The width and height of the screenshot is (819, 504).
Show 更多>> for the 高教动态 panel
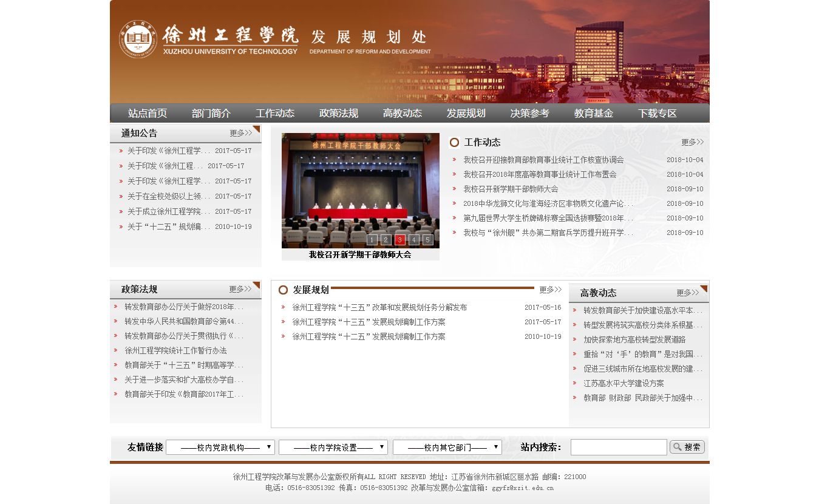pyautogui.click(x=688, y=293)
